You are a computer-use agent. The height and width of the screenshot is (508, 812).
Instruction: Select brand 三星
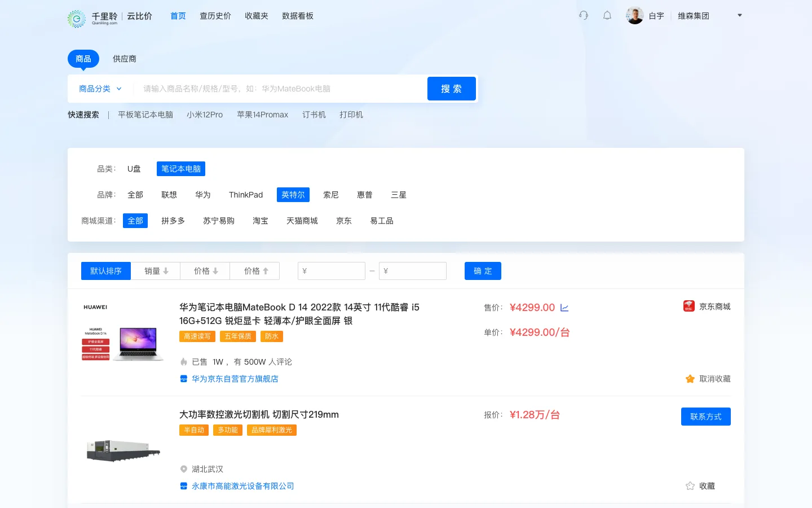[399, 195]
